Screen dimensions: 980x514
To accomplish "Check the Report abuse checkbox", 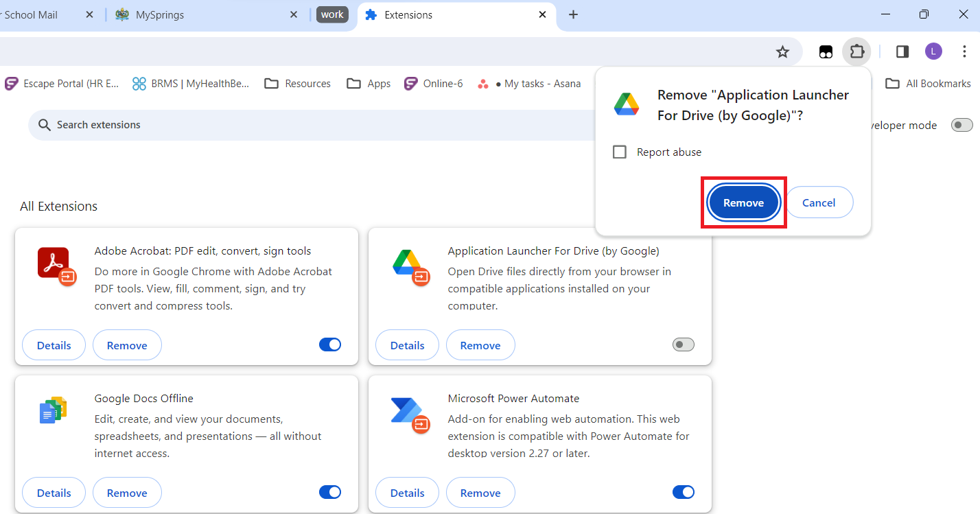I will (x=620, y=152).
